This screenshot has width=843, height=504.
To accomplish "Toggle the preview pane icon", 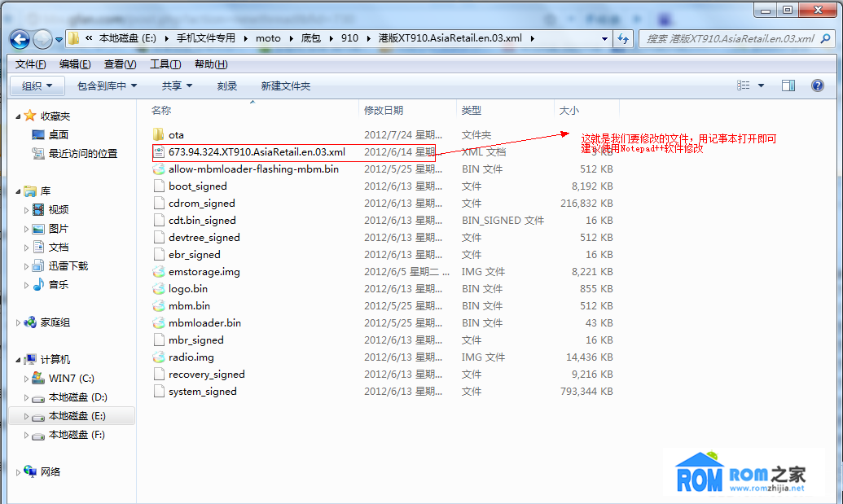I will pyautogui.click(x=788, y=85).
